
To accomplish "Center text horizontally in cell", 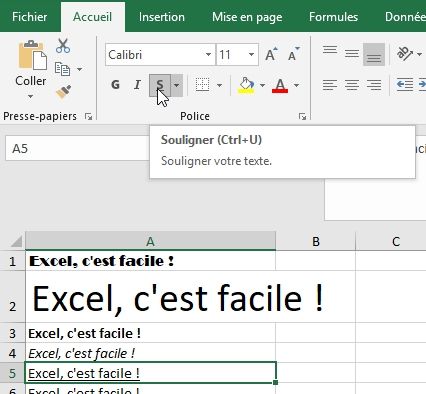I will point(352,85).
